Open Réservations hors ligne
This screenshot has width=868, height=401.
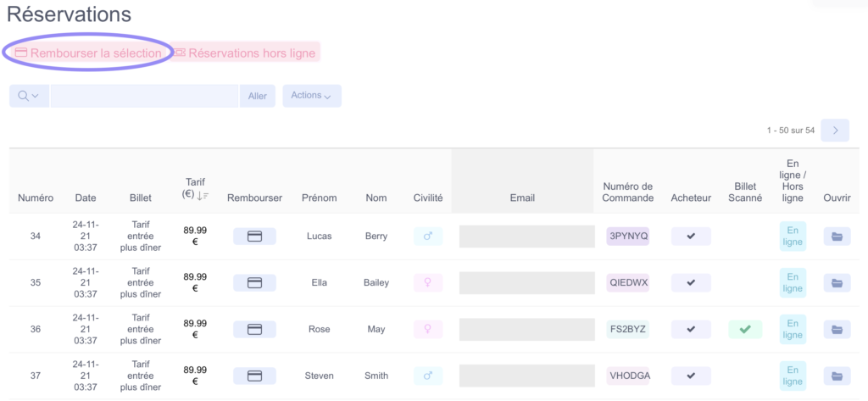tap(244, 53)
